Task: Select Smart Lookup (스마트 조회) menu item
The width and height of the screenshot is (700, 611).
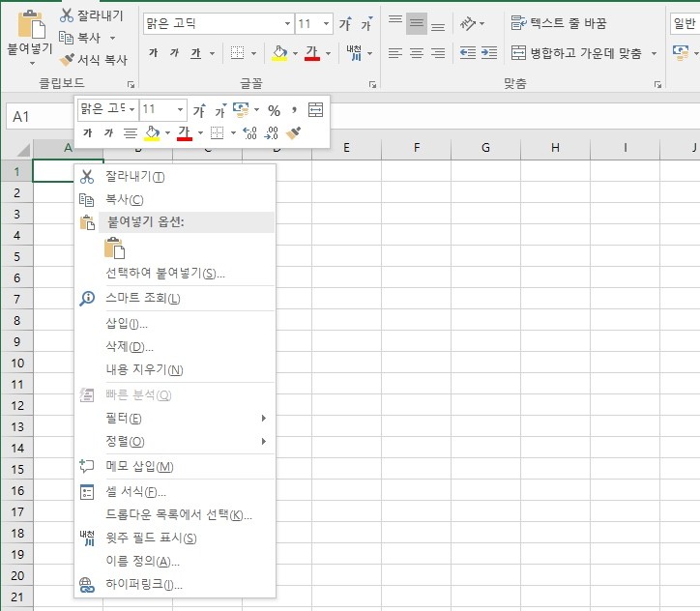Action: (x=175, y=298)
